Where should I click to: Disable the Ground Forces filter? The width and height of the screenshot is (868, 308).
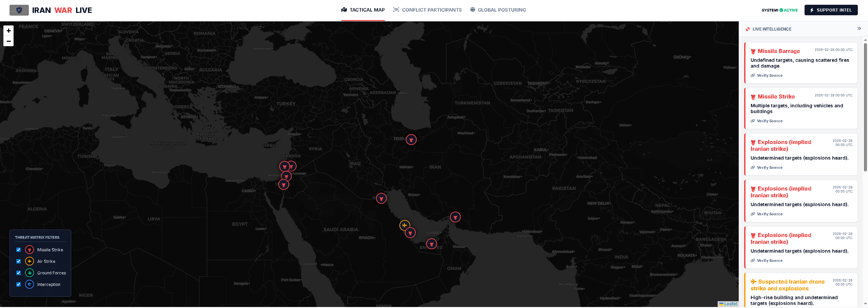(19, 273)
